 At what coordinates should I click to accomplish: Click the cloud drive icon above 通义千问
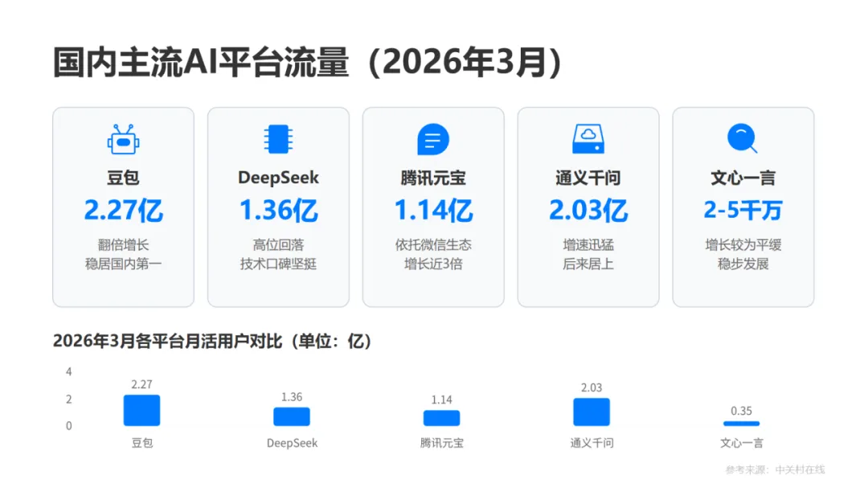tap(588, 139)
